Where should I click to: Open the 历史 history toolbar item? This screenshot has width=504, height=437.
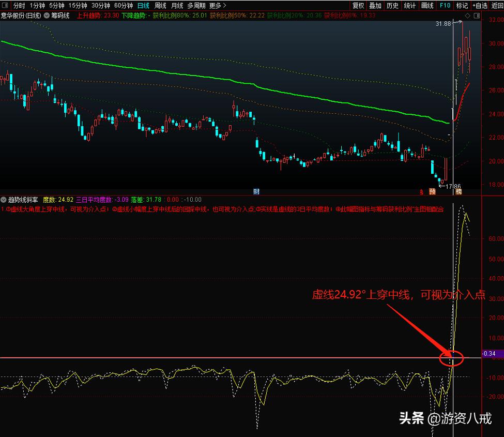click(x=392, y=5)
